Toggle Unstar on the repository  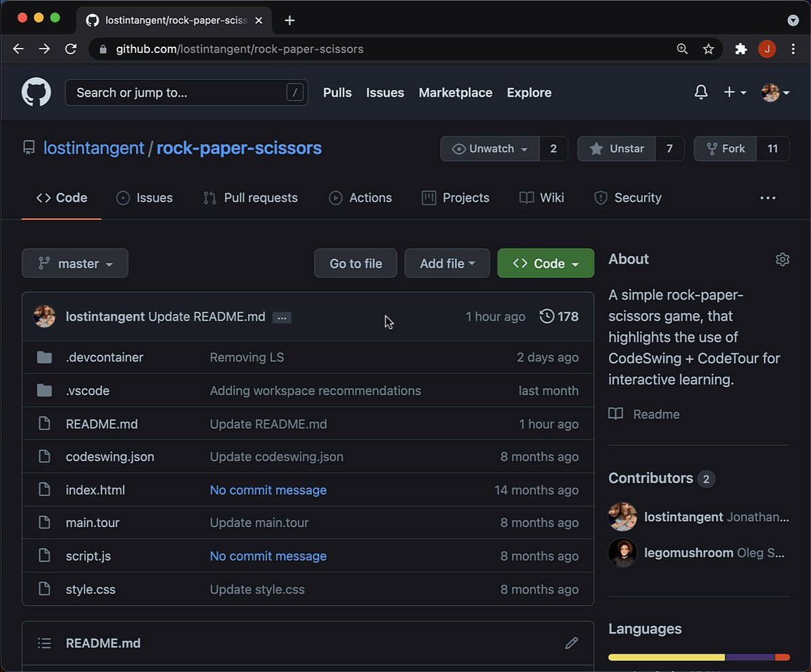[x=616, y=149]
